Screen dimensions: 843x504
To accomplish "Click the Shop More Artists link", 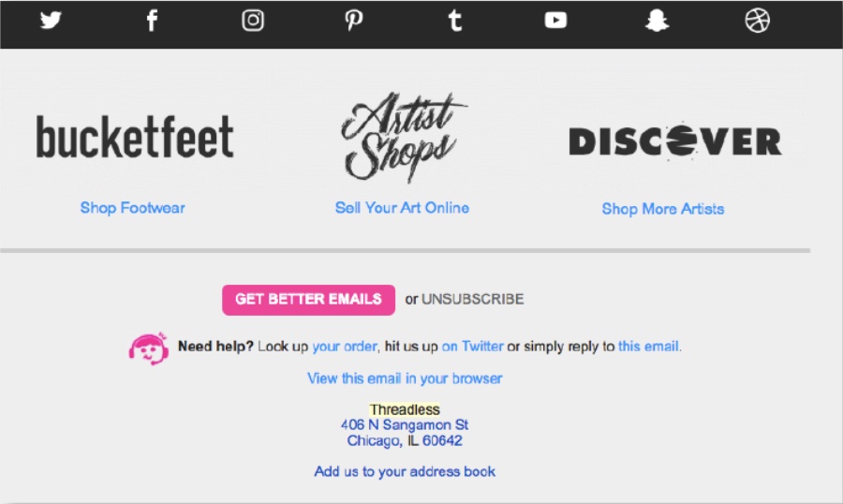I will (662, 209).
